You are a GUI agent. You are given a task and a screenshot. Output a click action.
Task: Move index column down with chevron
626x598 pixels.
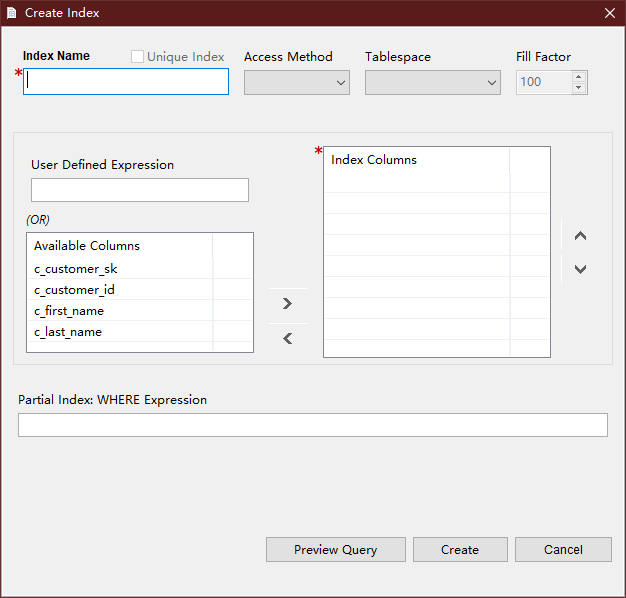(x=580, y=269)
